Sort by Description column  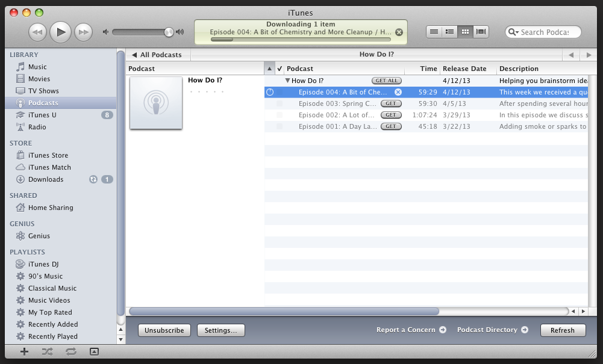542,69
